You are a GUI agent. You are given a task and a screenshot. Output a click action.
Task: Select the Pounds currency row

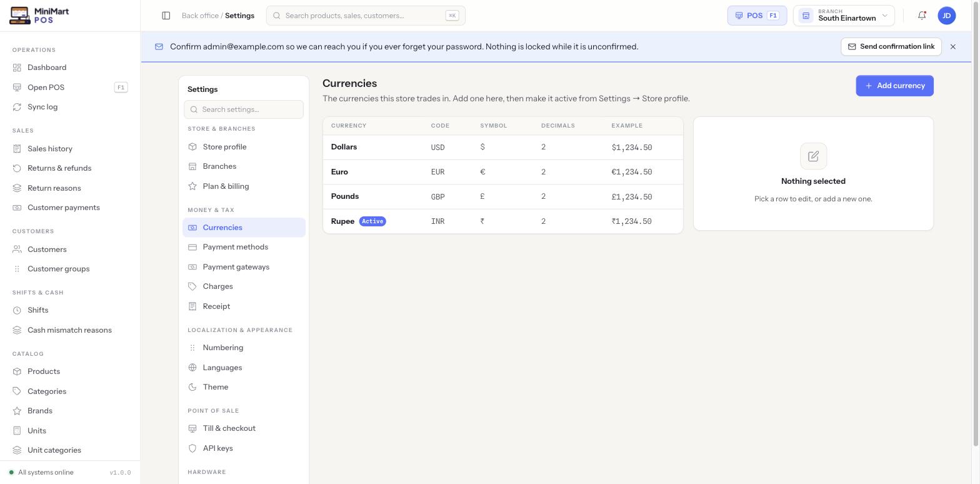[502, 197]
